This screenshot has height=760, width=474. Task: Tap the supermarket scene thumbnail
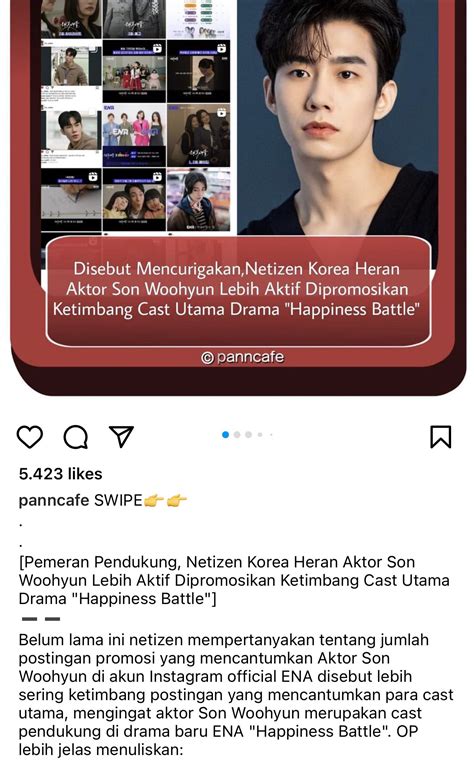point(199,200)
